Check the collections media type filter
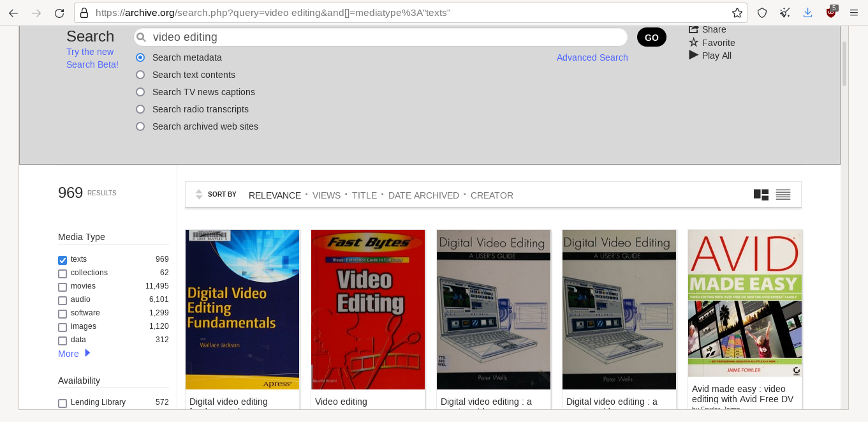The image size is (868, 422). (63, 273)
